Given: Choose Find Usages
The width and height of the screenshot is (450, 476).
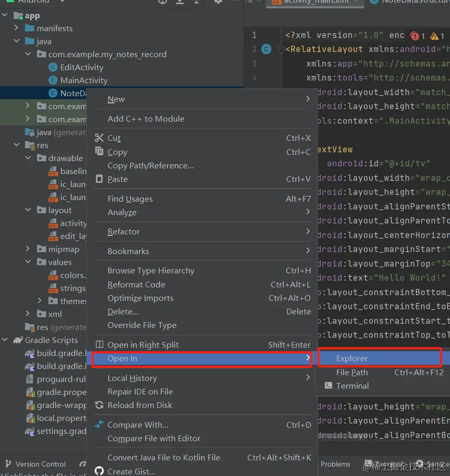Looking at the screenshot, I should click(202, 199).
